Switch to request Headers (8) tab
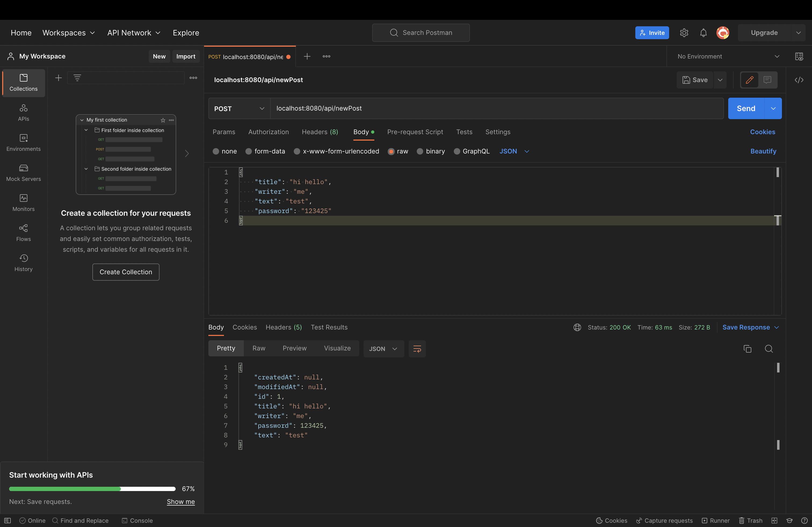The image size is (812, 527). coord(320,132)
